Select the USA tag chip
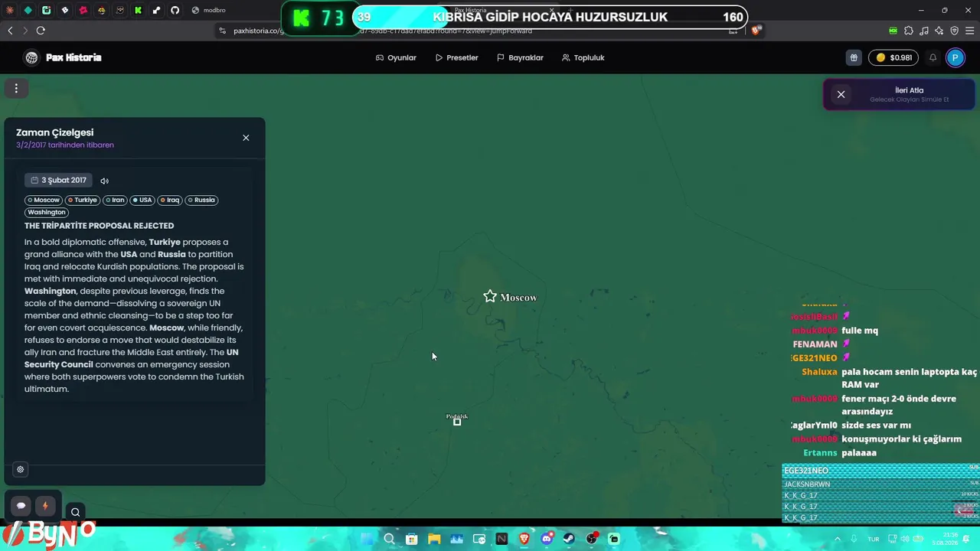 coord(142,200)
